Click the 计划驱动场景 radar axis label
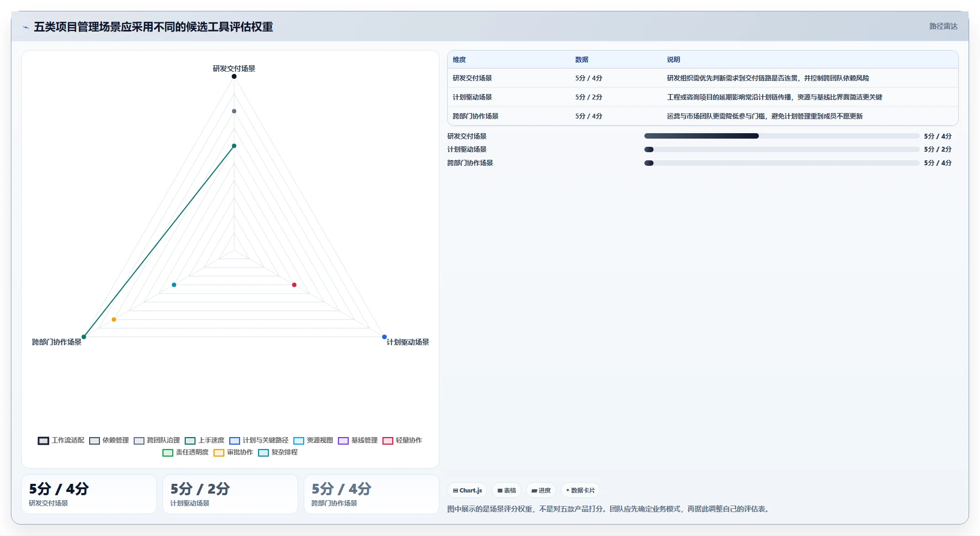980x536 pixels. point(408,342)
